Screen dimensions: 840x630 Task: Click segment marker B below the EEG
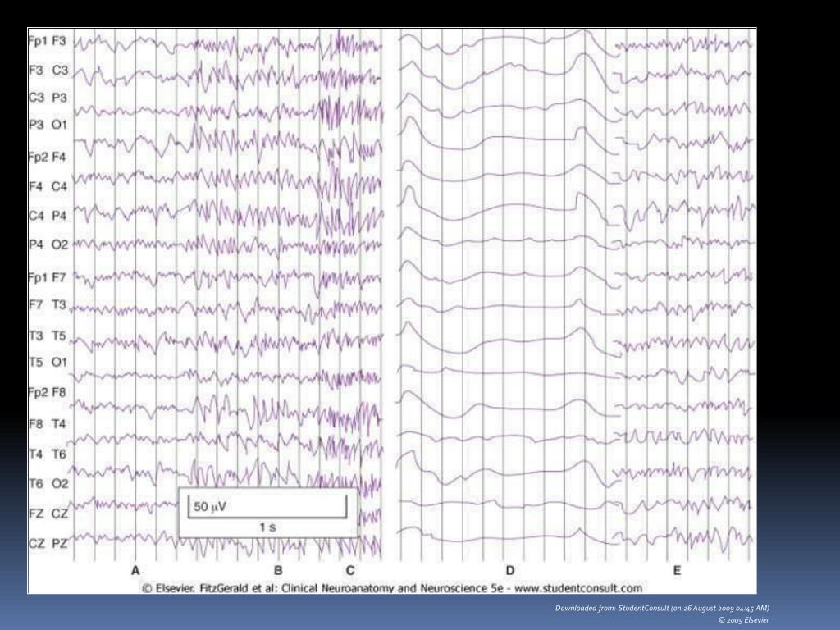click(278, 571)
